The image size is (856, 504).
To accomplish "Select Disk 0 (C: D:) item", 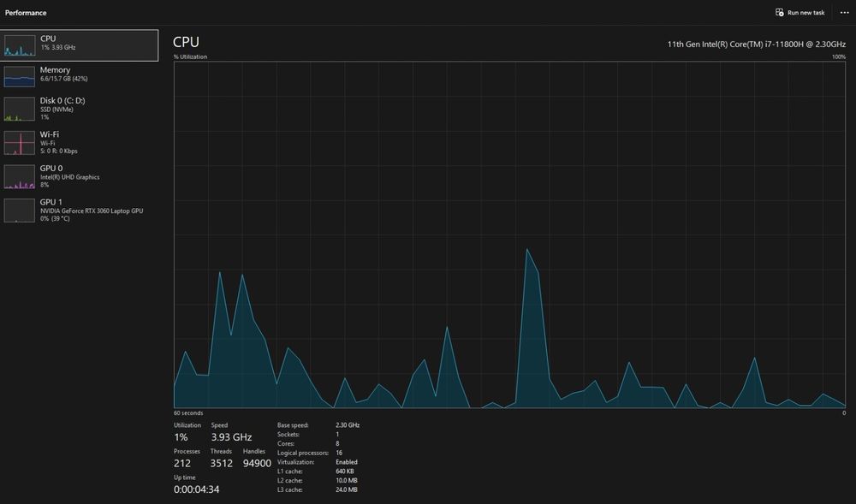I will click(x=79, y=109).
